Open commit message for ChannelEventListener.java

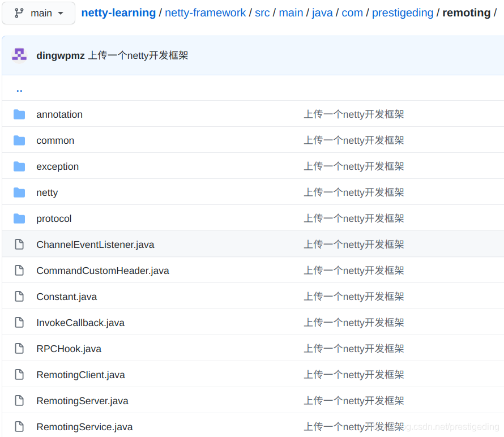pos(354,244)
